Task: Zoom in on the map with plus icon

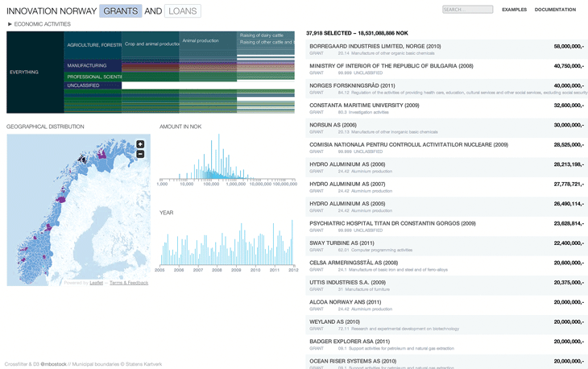Action: tap(140, 144)
